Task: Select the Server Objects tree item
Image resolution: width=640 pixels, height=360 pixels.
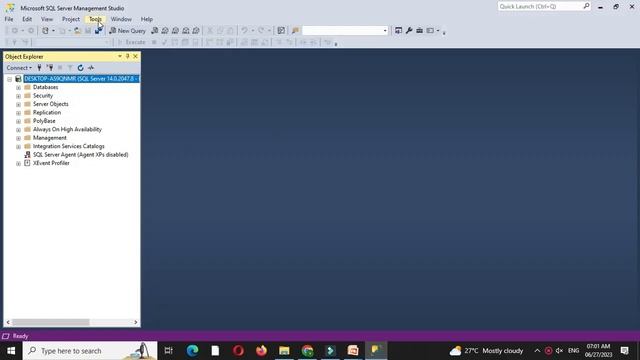Action: pyautogui.click(x=51, y=104)
